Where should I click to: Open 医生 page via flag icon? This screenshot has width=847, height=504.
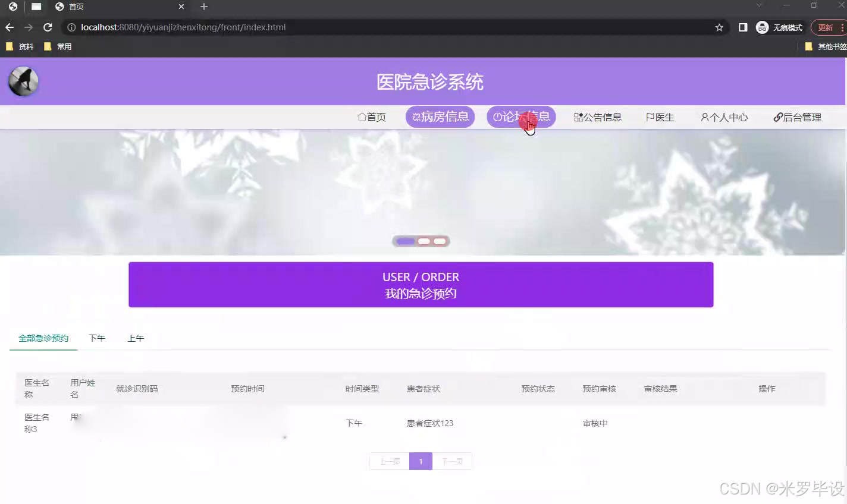pos(651,116)
